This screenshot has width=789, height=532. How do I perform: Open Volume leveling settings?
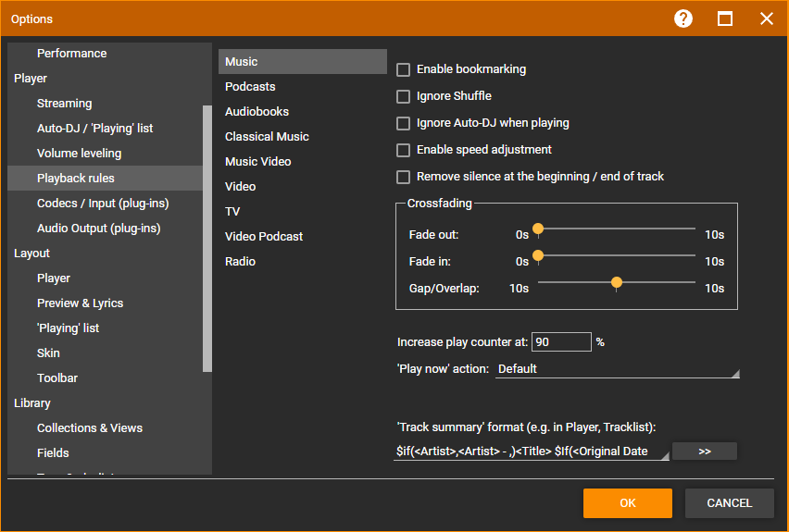106,154
